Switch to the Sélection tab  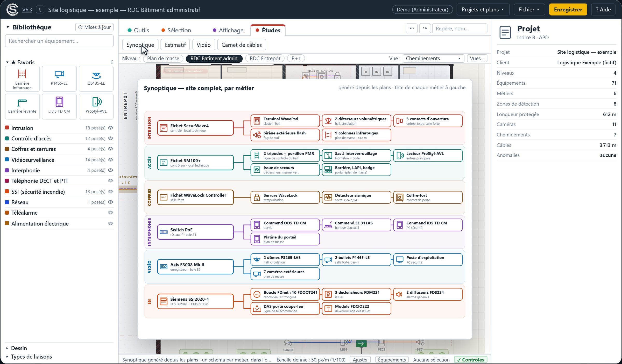click(176, 30)
